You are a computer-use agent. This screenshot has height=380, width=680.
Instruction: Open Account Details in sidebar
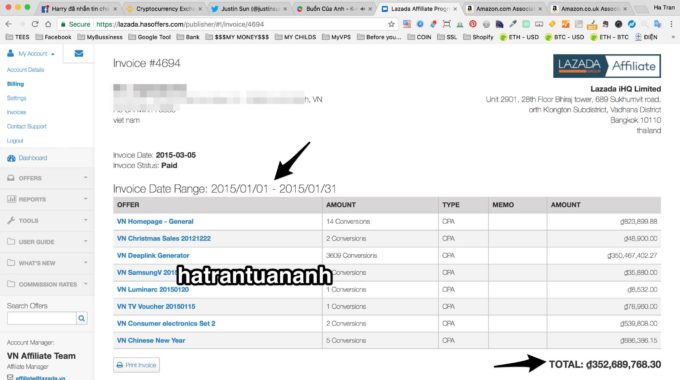[25, 70]
